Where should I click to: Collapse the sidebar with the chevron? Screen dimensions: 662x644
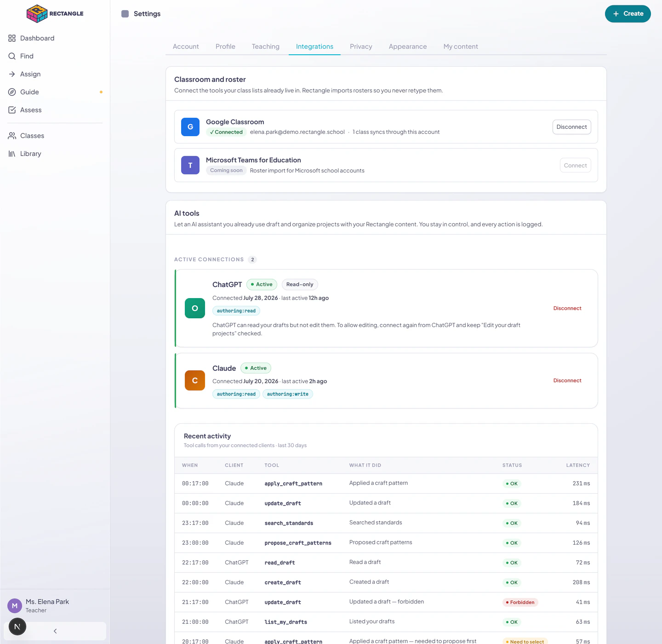pos(55,631)
